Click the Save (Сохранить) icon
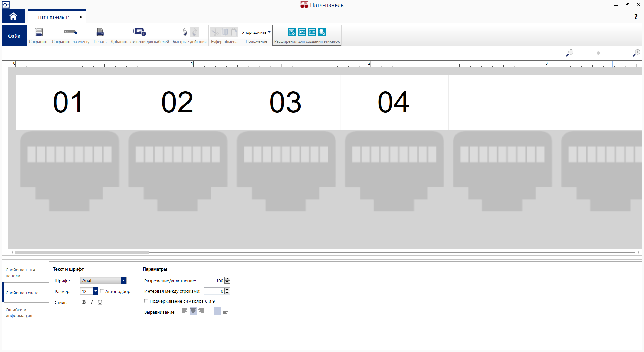 39,33
